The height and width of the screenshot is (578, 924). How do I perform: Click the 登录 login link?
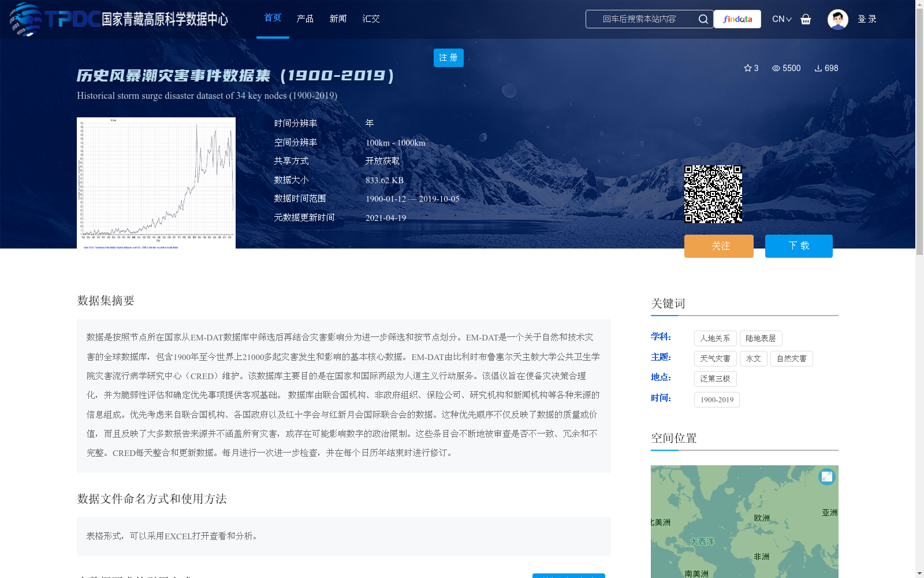(867, 19)
